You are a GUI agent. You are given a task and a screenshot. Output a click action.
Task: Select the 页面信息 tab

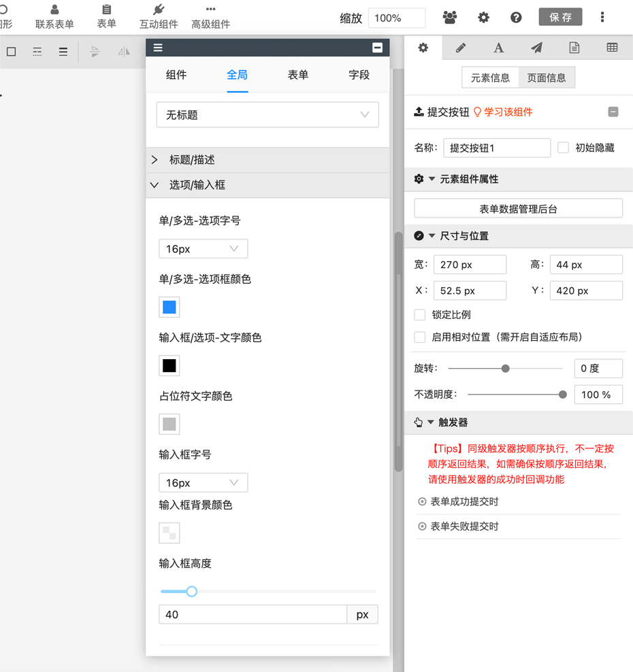click(x=547, y=78)
